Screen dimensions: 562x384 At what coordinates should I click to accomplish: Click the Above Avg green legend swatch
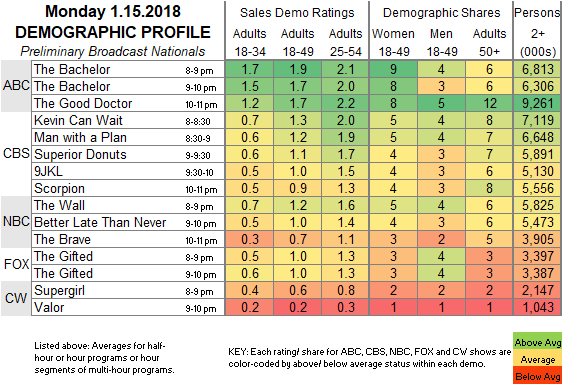[537, 342]
